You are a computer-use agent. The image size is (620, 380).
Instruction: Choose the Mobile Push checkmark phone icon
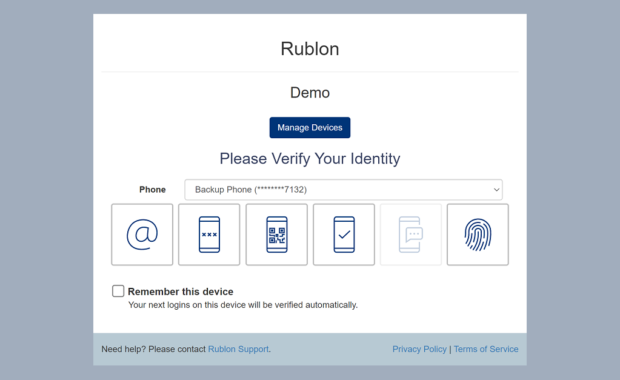tap(344, 234)
